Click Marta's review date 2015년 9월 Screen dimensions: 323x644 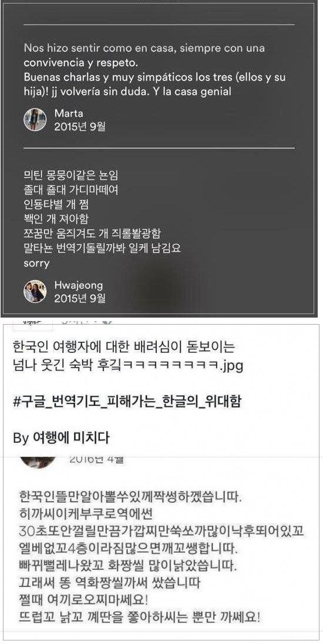[x=79, y=126]
